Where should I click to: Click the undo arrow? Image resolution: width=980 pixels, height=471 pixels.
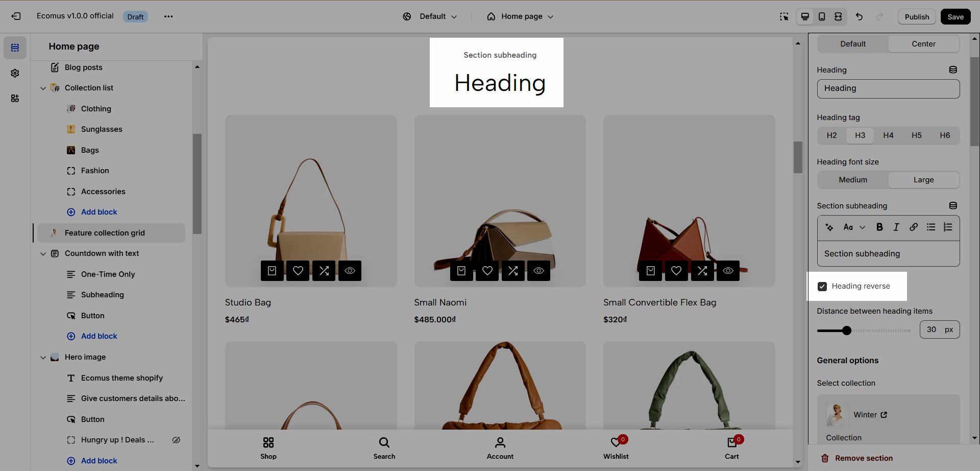pyautogui.click(x=859, y=17)
